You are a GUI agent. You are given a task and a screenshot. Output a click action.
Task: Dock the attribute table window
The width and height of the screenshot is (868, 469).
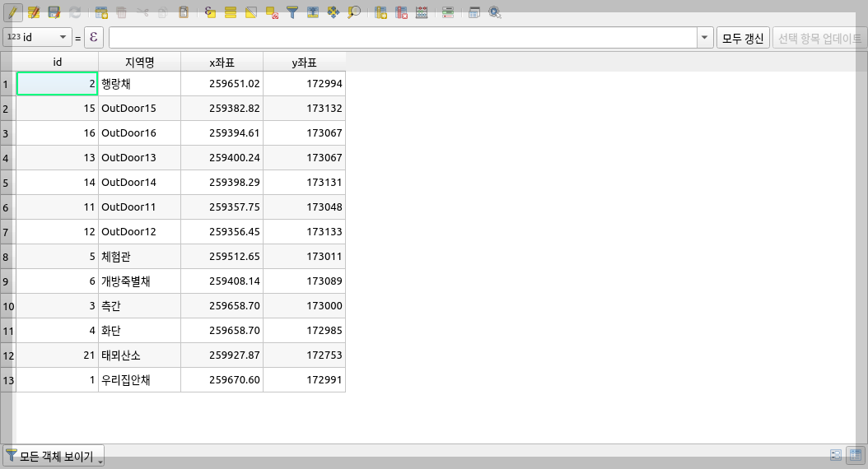[x=474, y=12]
